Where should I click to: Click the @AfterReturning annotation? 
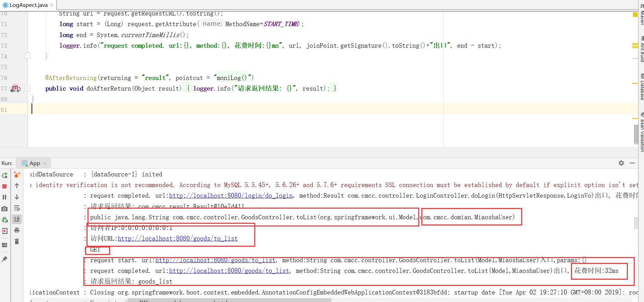point(71,78)
